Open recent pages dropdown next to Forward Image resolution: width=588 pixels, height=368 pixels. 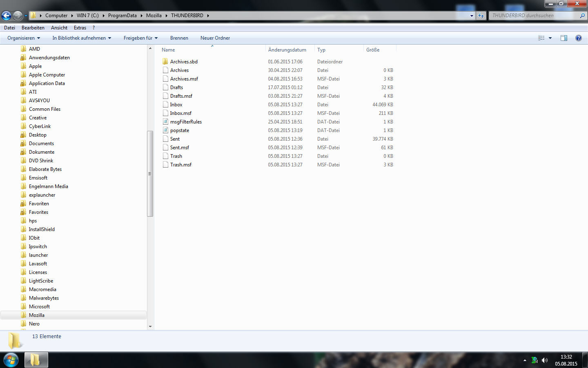(26, 16)
